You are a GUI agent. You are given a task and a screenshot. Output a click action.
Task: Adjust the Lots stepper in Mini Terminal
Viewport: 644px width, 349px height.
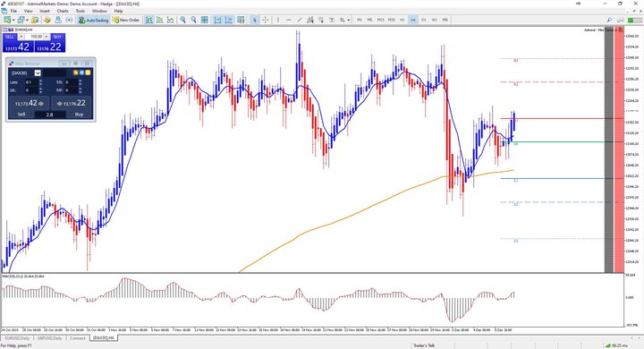(40, 82)
